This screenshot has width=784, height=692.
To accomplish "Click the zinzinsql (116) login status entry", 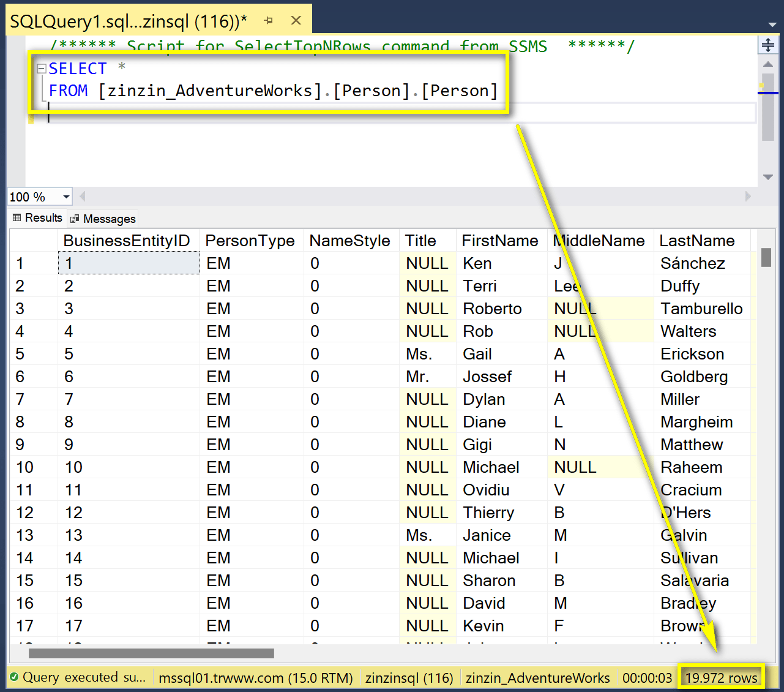I will pyautogui.click(x=409, y=678).
